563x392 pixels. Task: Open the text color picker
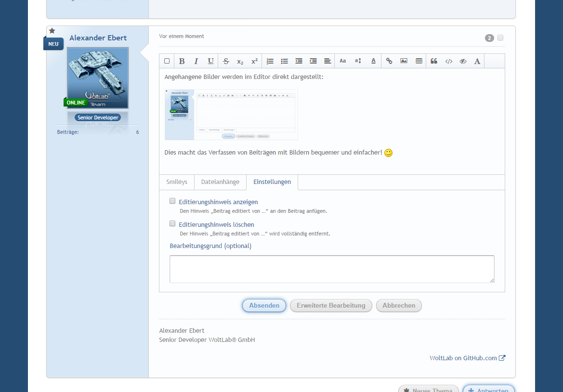coord(373,61)
